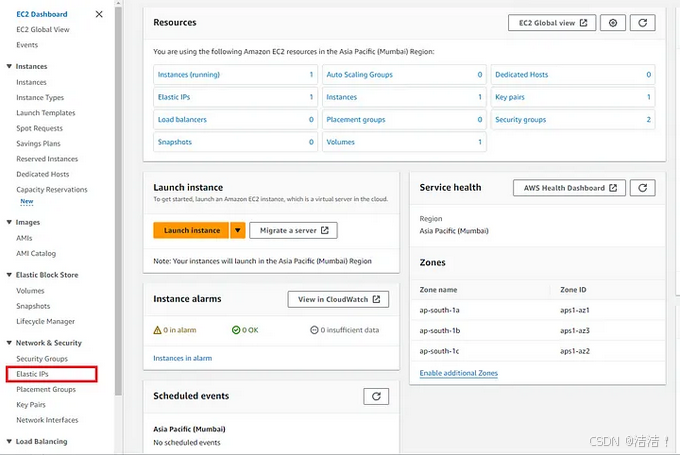Open Instances resource tile in the middle column
This screenshot has height=455, width=680.
click(x=404, y=97)
